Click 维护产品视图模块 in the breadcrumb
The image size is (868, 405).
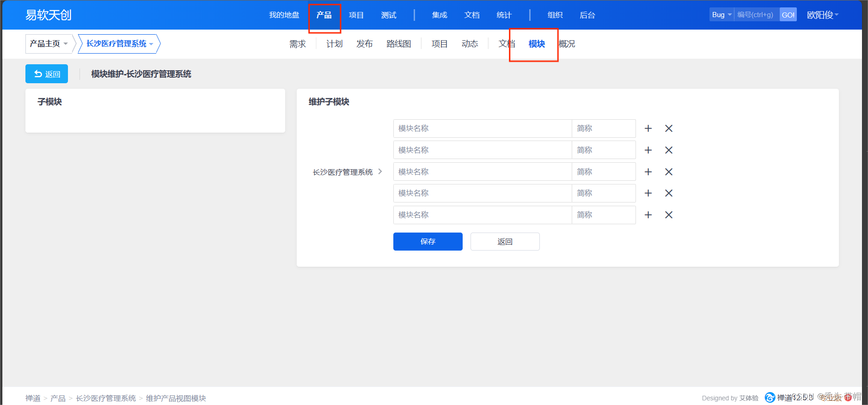(x=176, y=398)
